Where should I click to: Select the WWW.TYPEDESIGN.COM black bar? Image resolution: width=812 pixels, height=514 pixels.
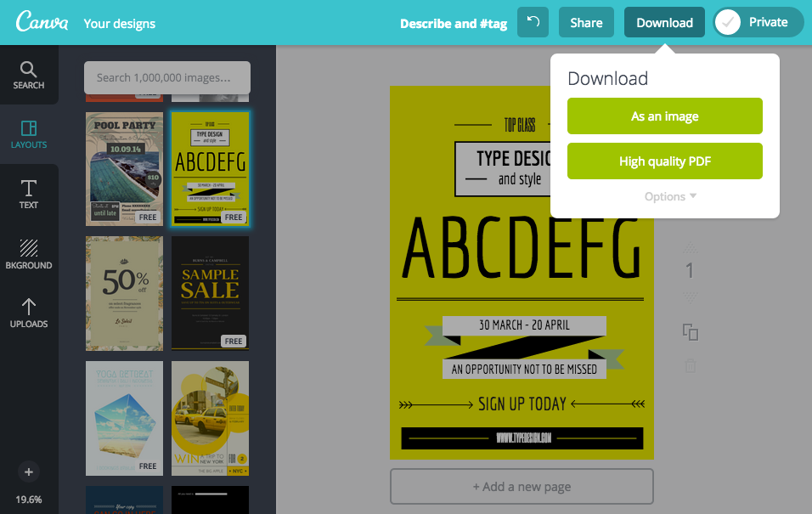click(522, 438)
